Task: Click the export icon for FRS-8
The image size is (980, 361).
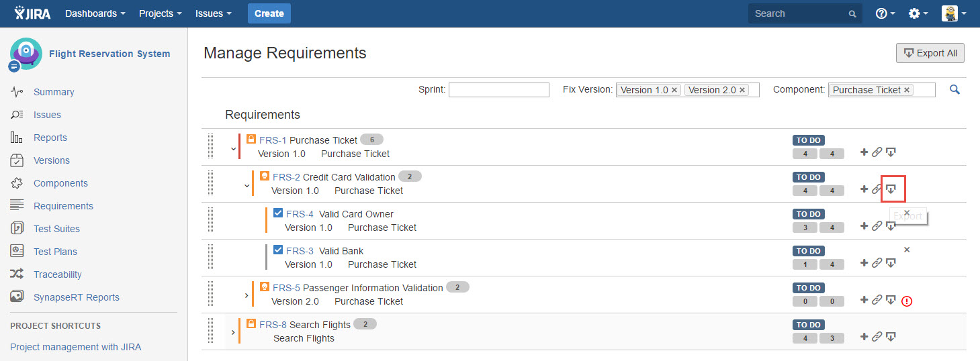Action: tap(891, 337)
